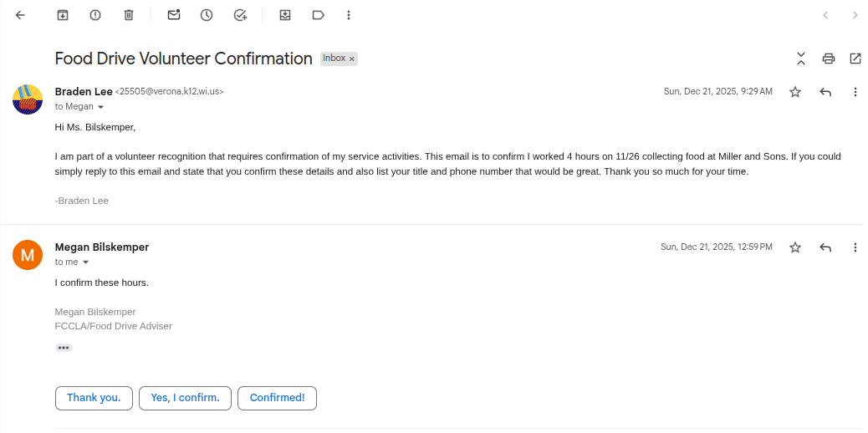Open more options for Braden's message
The image size is (868, 433).
click(x=855, y=92)
